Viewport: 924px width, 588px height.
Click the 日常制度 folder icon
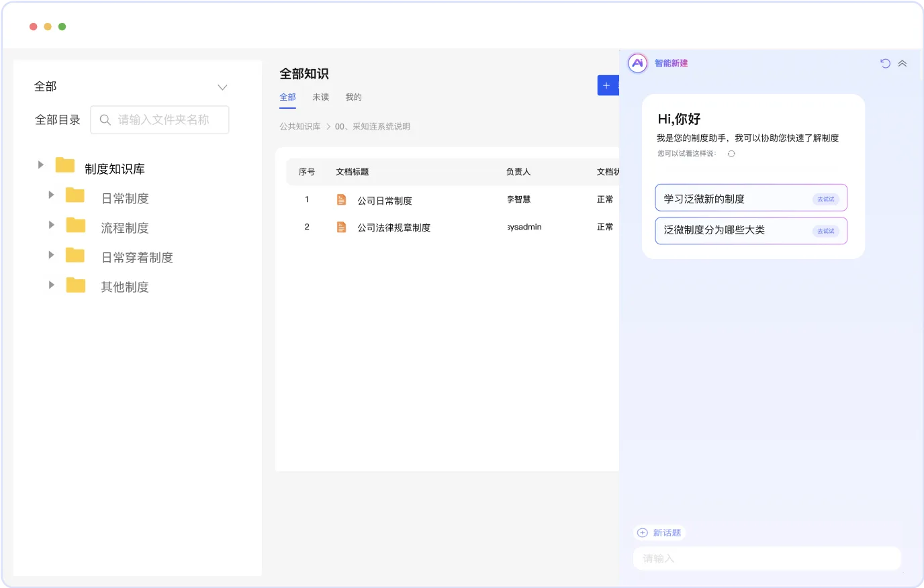[x=75, y=195]
